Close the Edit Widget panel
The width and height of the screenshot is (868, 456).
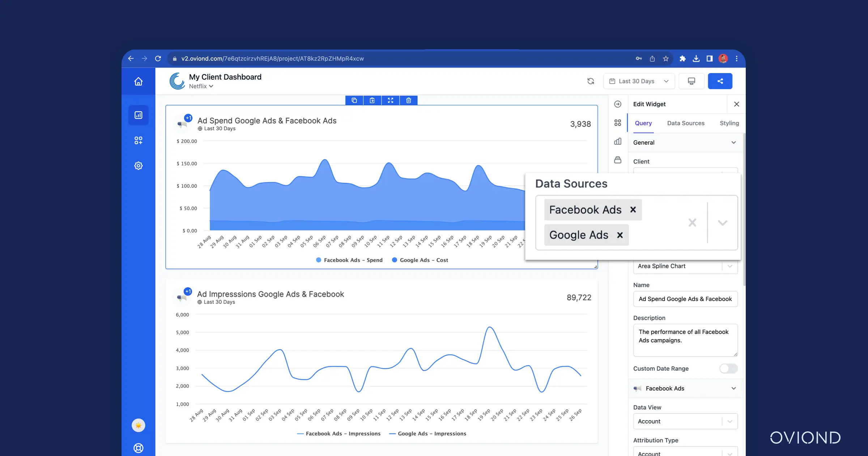pyautogui.click(x=736, y=104)
